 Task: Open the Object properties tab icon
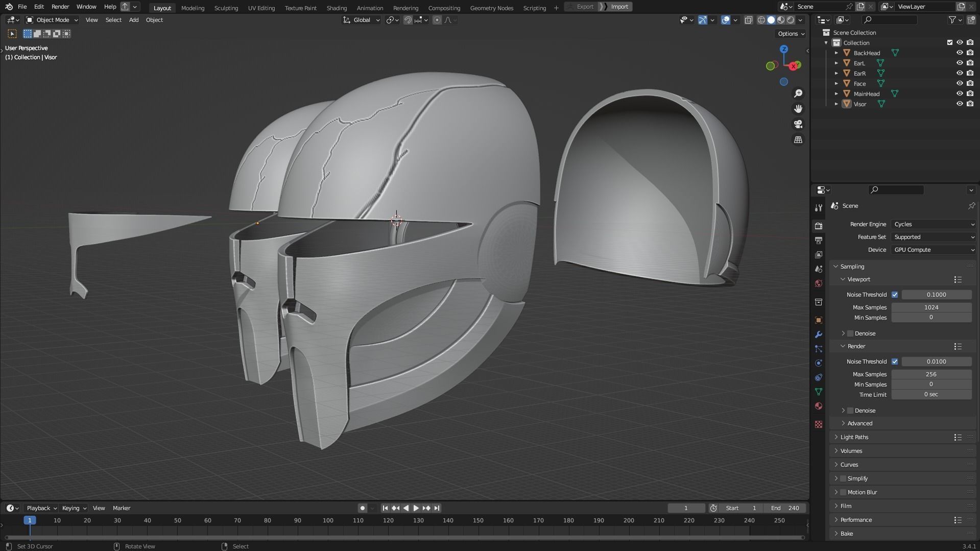click(x=819, y=320)
